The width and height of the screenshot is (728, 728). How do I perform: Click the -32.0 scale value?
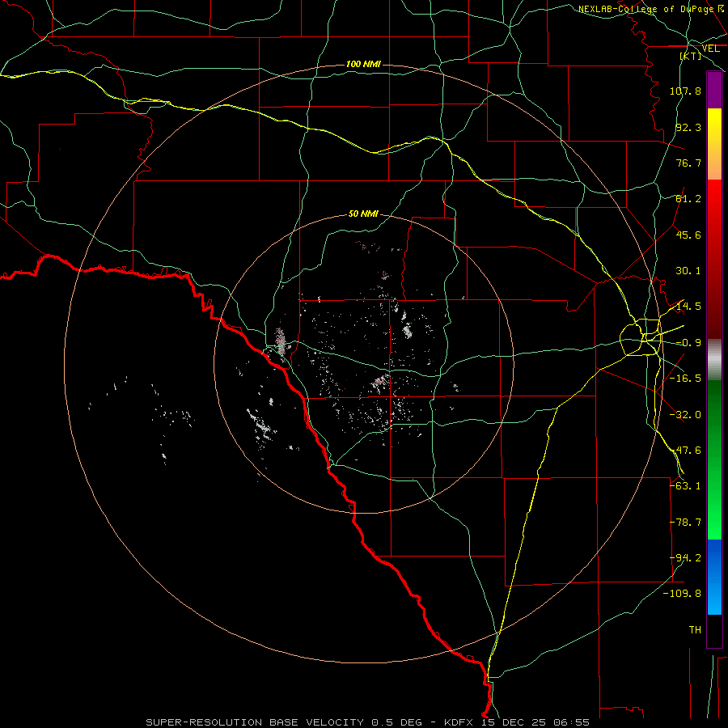pos(685,415)
